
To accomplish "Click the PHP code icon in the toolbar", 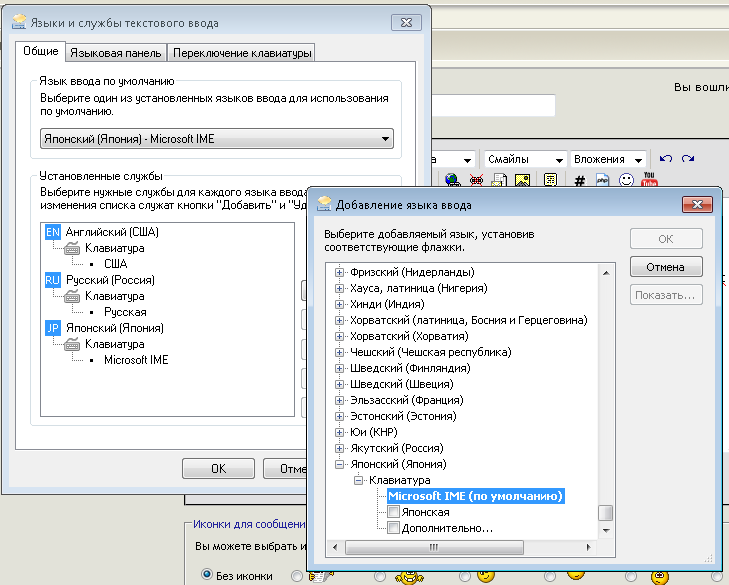I will [x=602, y=181].
